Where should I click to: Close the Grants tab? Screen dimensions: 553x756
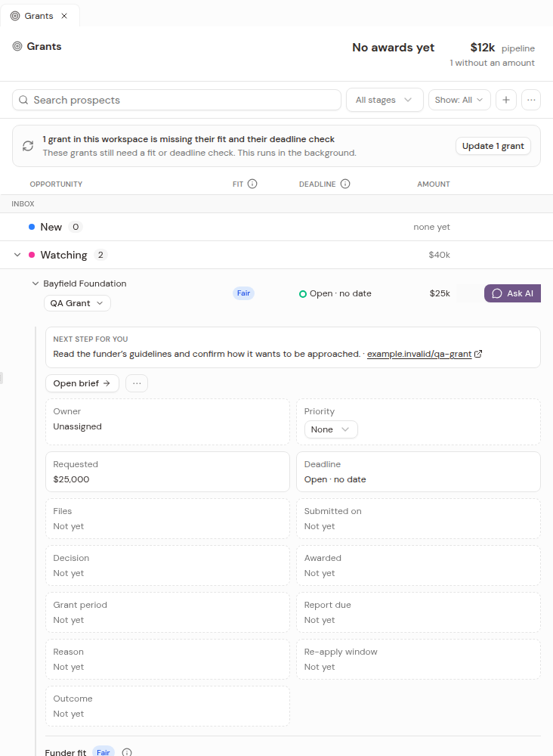pyautogui.click(x=64, y=16)
